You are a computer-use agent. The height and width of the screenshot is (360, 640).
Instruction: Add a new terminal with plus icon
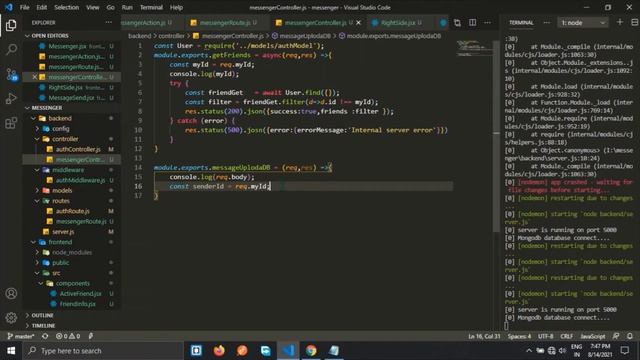click(x=620, y=22)
